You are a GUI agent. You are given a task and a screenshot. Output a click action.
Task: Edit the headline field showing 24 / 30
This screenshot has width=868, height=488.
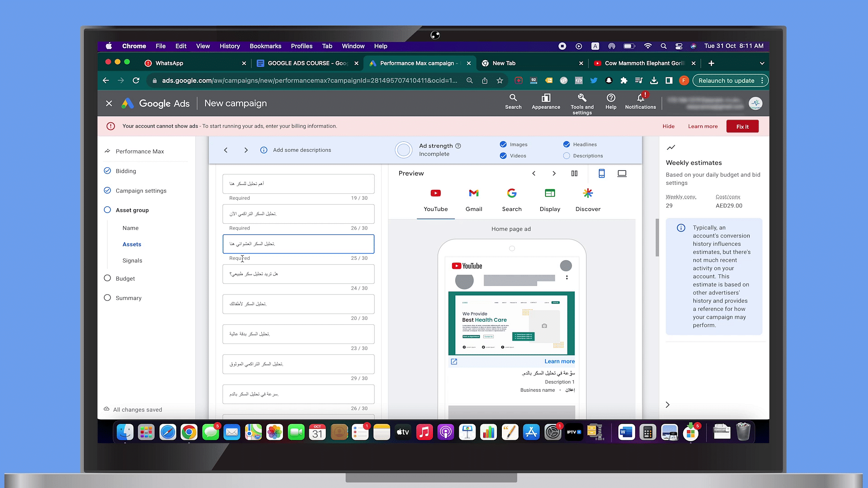tap(298, 274)
